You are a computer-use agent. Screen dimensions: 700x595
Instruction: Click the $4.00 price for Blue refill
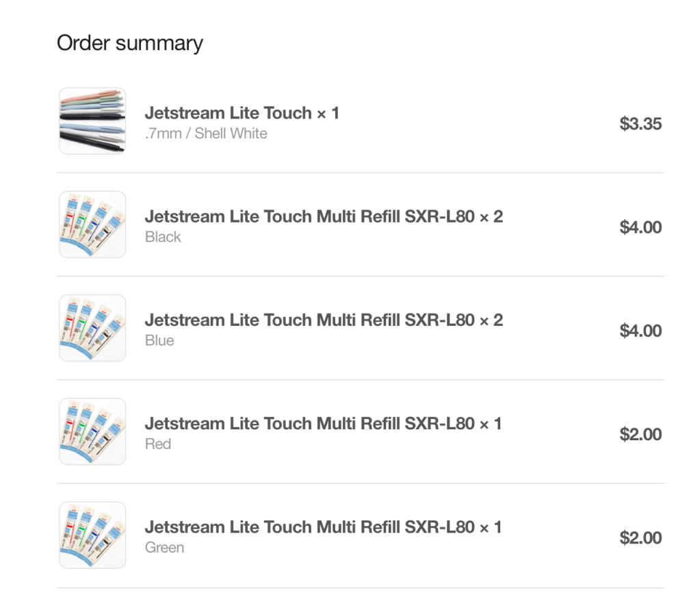pos(640,331)
